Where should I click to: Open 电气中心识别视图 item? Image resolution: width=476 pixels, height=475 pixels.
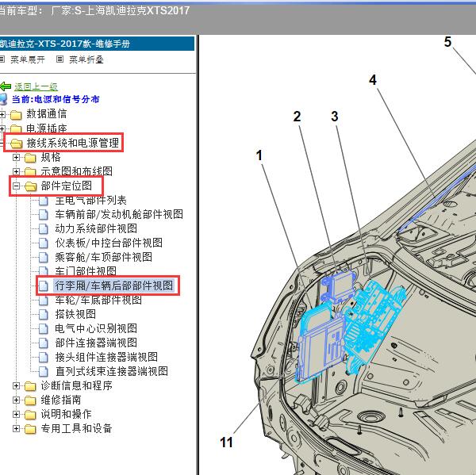96,328
